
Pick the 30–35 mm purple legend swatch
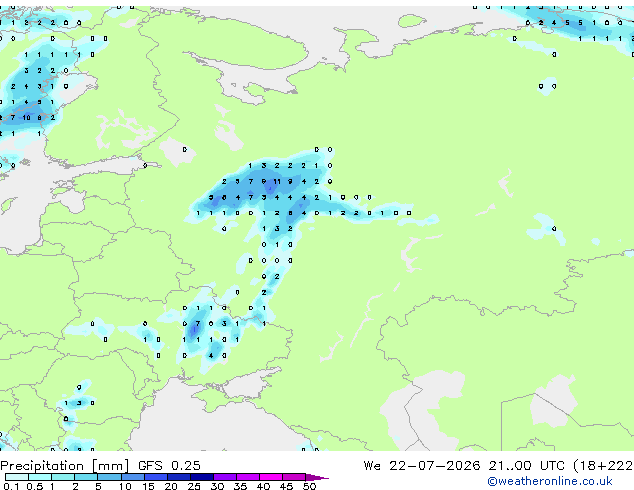[x=224, y=477]
